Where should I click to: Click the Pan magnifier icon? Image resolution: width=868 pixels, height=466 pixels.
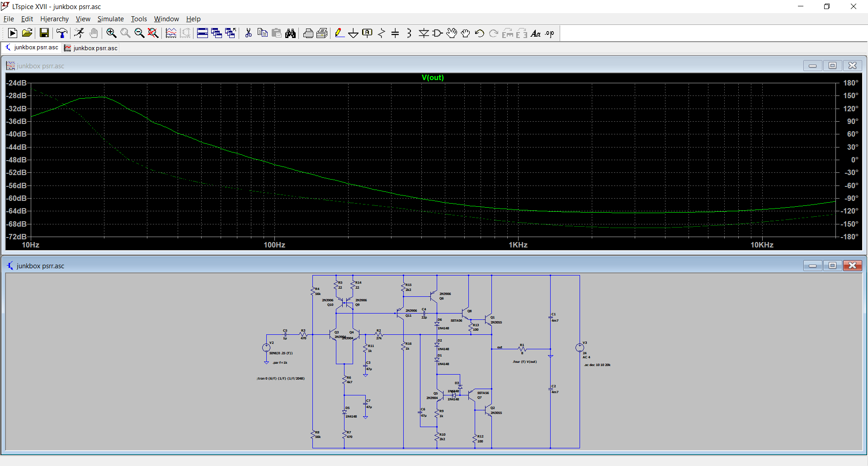125,33
